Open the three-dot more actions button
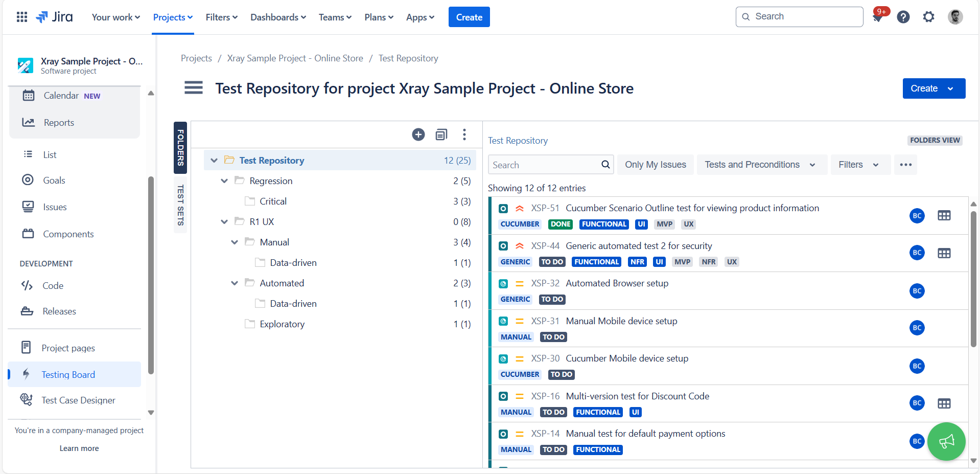This screenshot has height=474, width=980. tap(906, 165)
